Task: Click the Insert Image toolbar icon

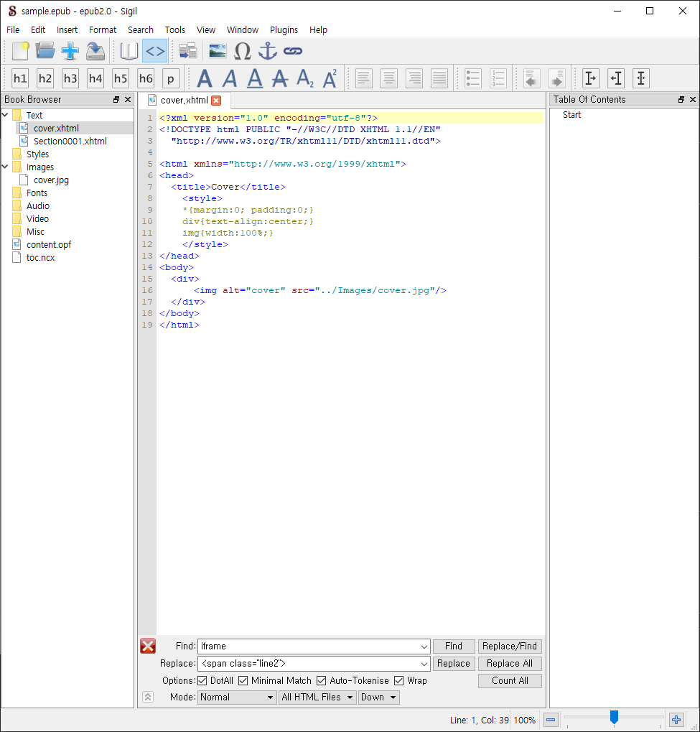Action: coord(218,51)
